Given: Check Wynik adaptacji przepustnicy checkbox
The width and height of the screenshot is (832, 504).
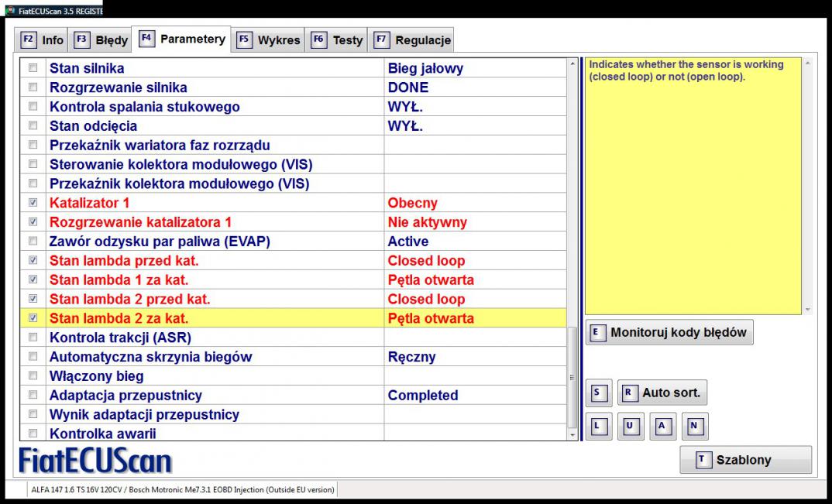Looking at the screenshot, I should pos(33,414).
